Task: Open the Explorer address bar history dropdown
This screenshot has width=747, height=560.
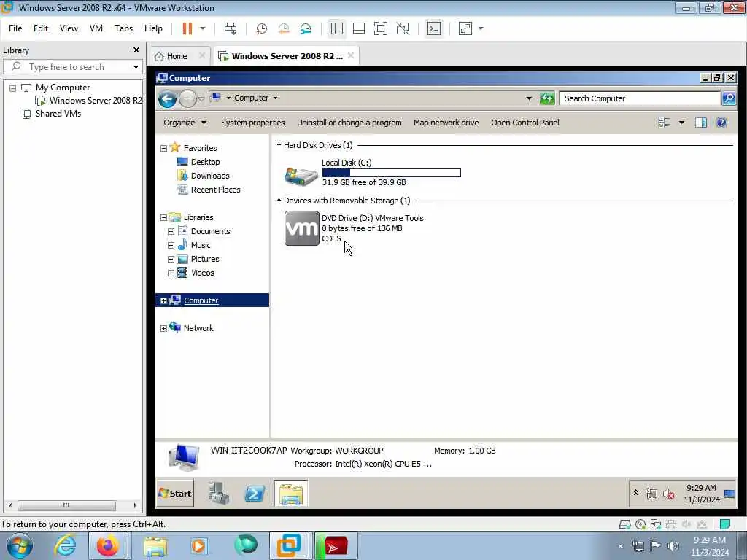Action: click(x=529, y=98)
